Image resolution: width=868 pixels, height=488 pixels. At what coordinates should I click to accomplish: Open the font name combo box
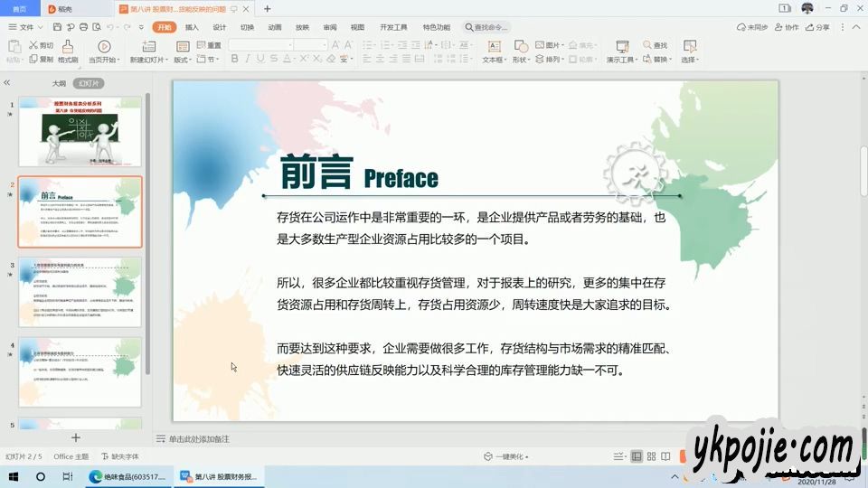click(x=260, y=44)
